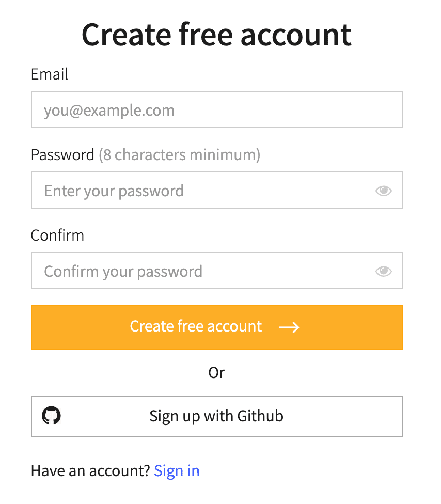This screenshot has height=504, width=441.
Task: Choose Sign up with Github
Action: [217, 416]
